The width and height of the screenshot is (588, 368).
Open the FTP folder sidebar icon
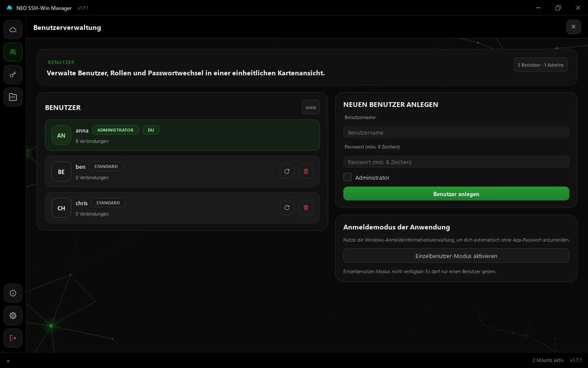(13, 97)
